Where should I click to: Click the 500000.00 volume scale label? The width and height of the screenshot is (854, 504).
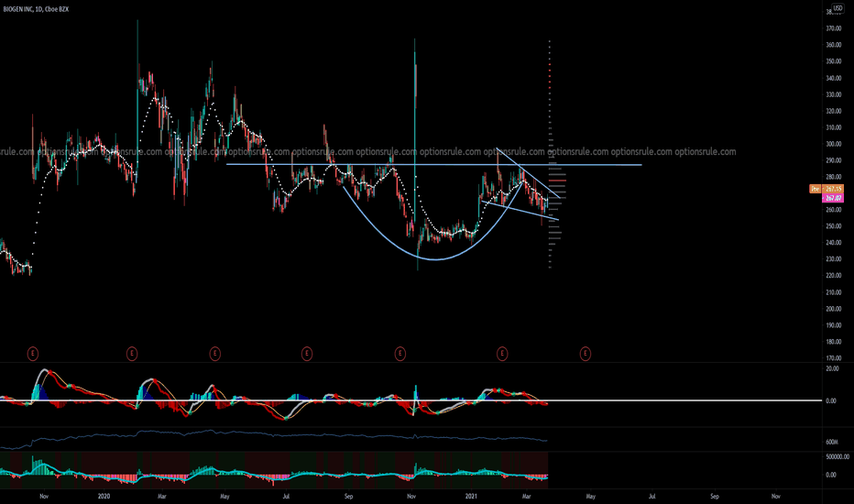838,456
